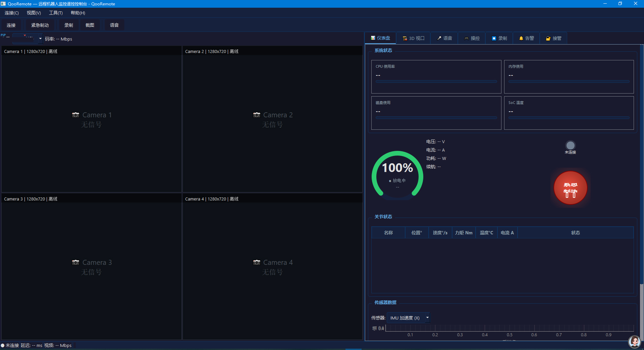The height and width of the screenshot is (350, 644).
Task: Click the 功耗: -- W readout
Action: click(436, 158)
